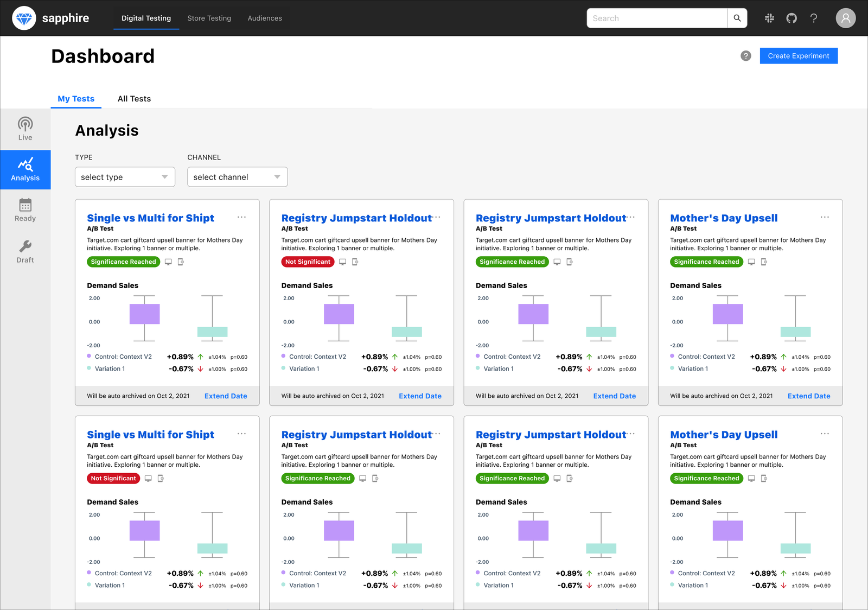
Task: Click the question mark help icon in top bar
Action: pos(814,18)
